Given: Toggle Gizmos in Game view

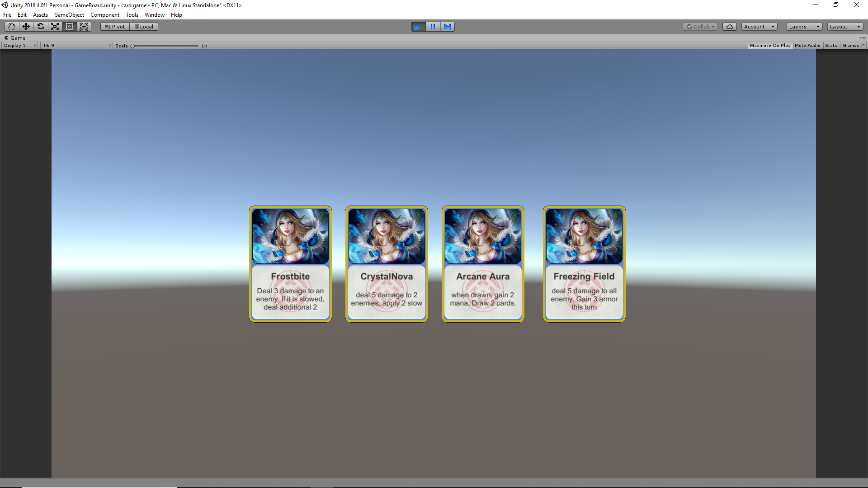Looking at the screenshot, I should [851, 46].
